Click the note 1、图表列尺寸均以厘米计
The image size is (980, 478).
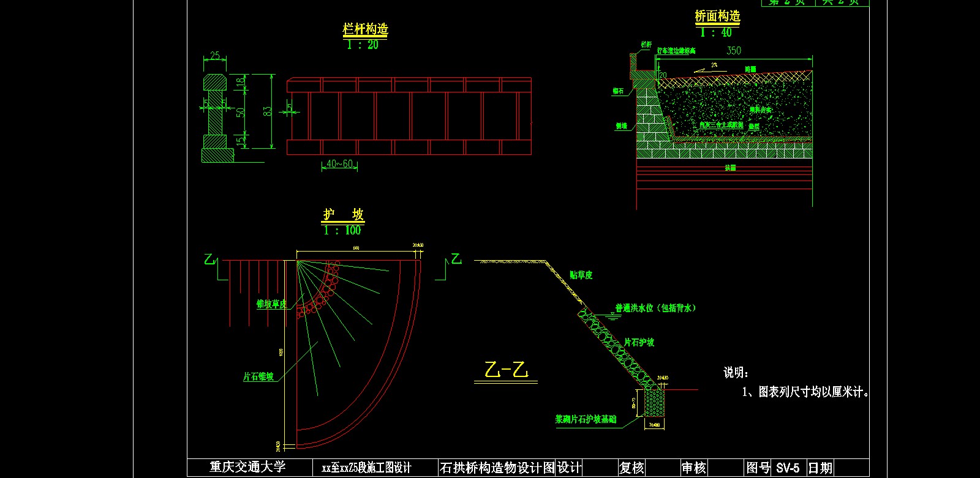(x=805, y=392)
